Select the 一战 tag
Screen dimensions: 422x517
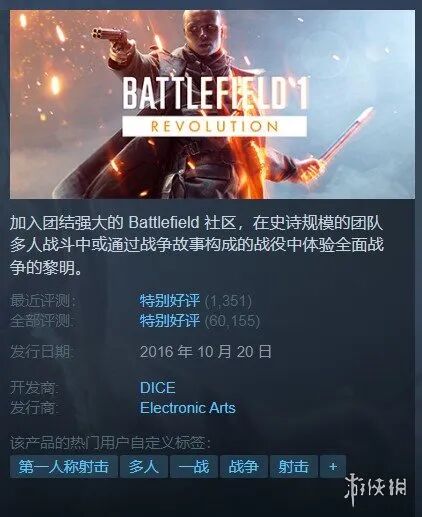pyautogui.click(x=194, y=466)
